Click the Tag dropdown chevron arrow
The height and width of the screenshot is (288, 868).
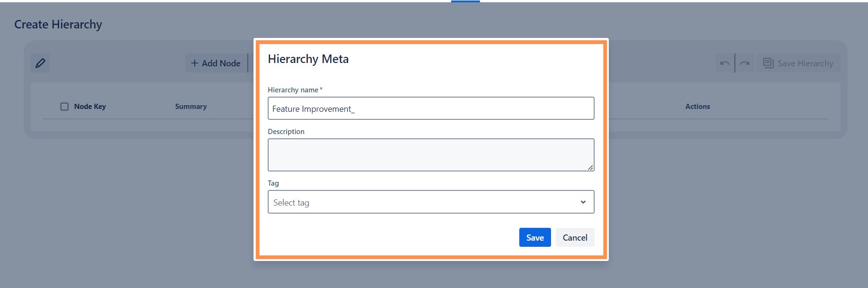583,202
